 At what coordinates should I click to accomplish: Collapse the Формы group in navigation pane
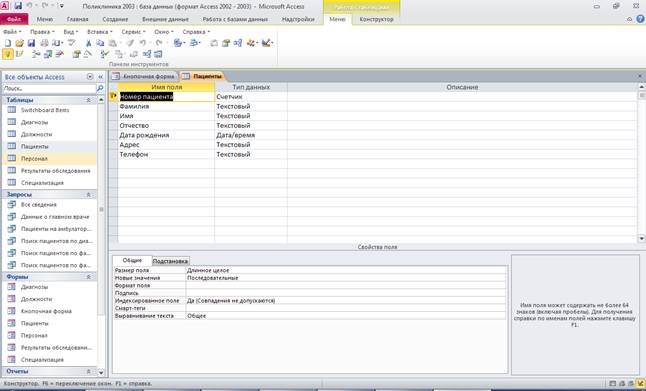(x=88, y=277)
